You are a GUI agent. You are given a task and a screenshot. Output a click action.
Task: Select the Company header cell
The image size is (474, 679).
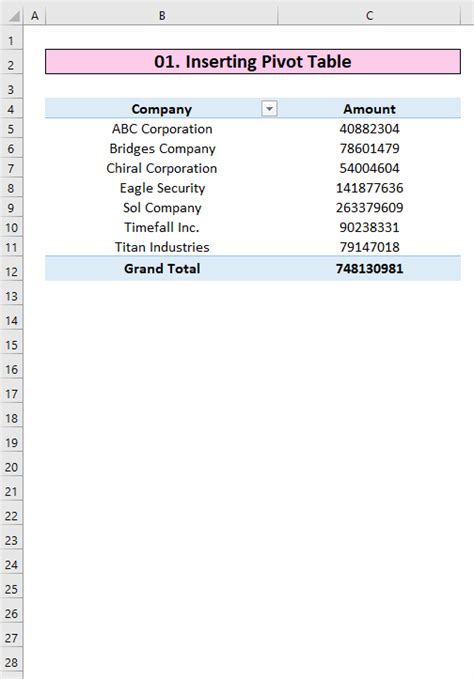tap(161, 109)
